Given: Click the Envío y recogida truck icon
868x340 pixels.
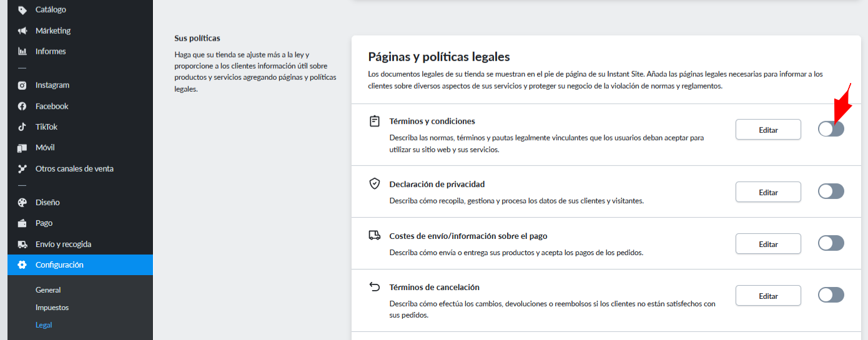Looking at the screenshot, I should pos(22,244).
